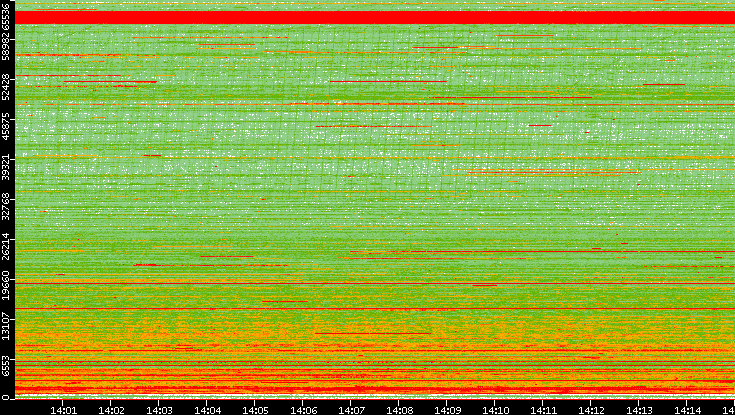The height and width of the screenshot is (415, 735).
Task: Click the 14:09 time axis label
Action: (447, 410)
